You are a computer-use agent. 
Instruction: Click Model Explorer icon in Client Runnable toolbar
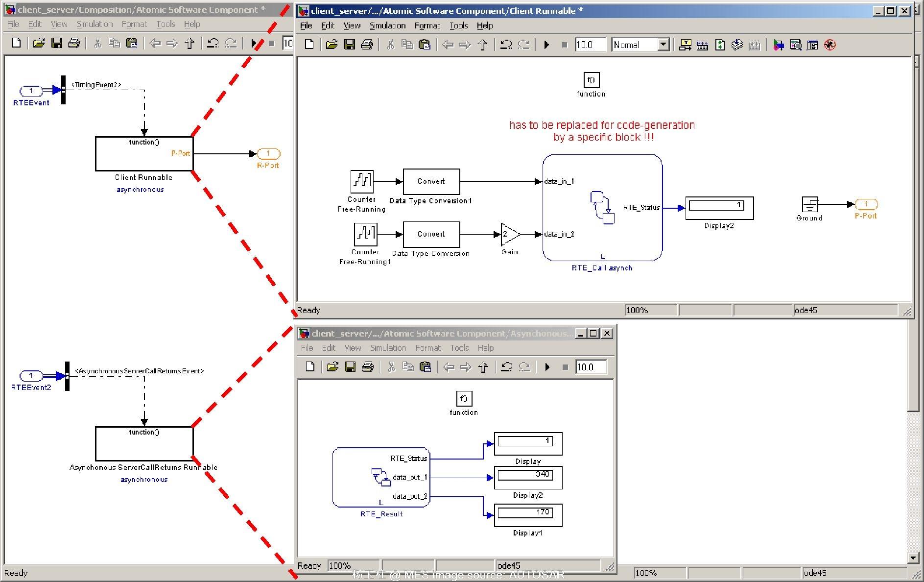[796, 45]
